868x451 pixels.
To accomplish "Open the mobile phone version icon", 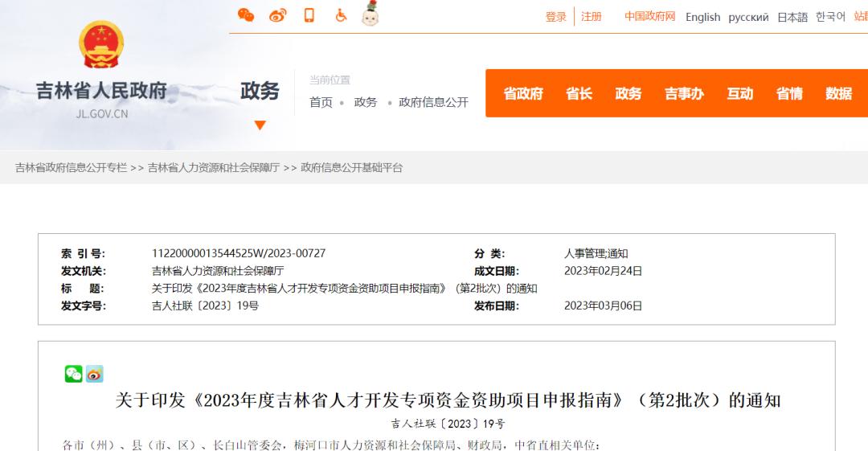I will 309,15.
